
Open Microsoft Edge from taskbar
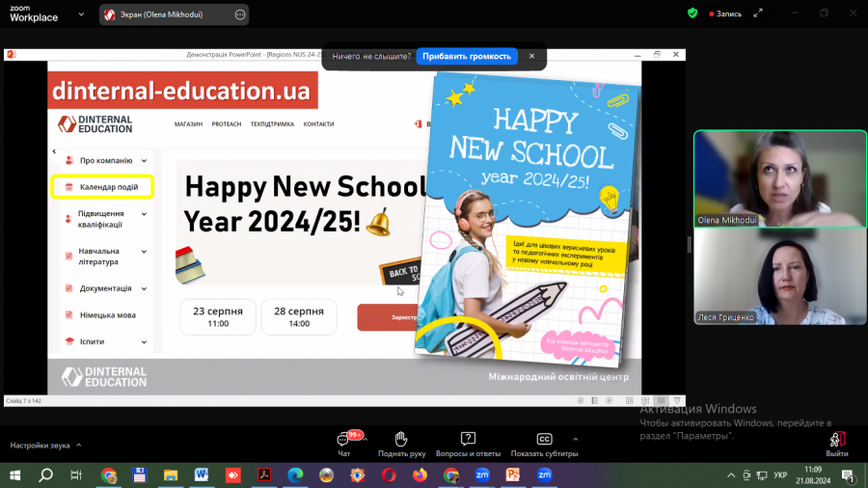(x=295, y=475)
